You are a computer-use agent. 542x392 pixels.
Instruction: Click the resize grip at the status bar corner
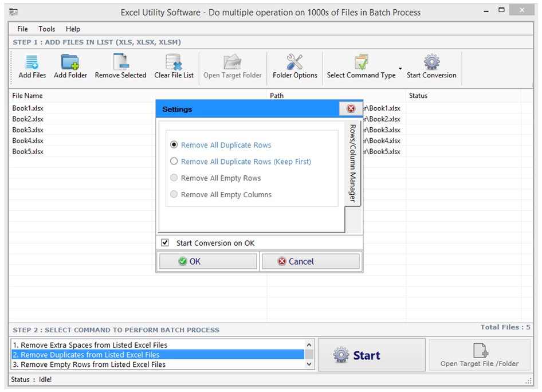pyautogui.click(x=529, y=381)
